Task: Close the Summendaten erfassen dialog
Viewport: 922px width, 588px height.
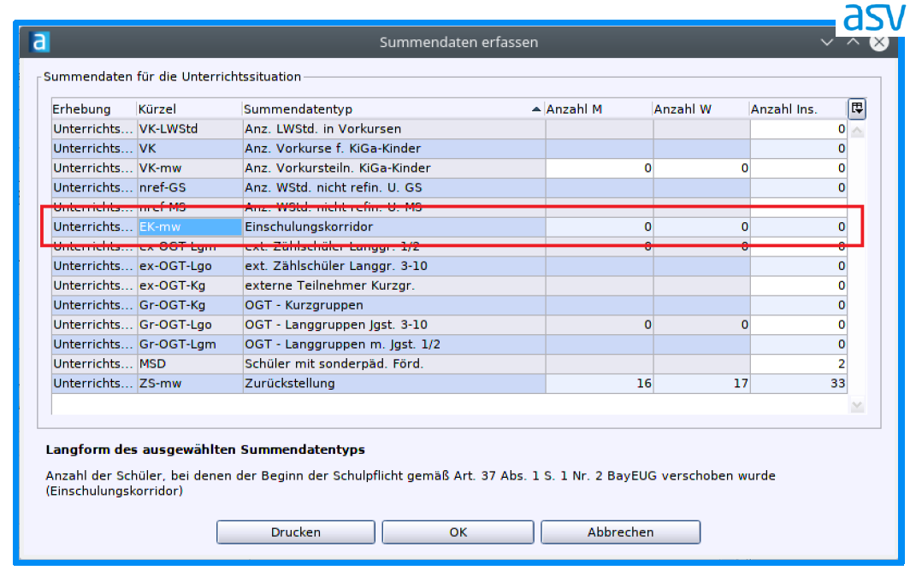Action: point(879,42)
